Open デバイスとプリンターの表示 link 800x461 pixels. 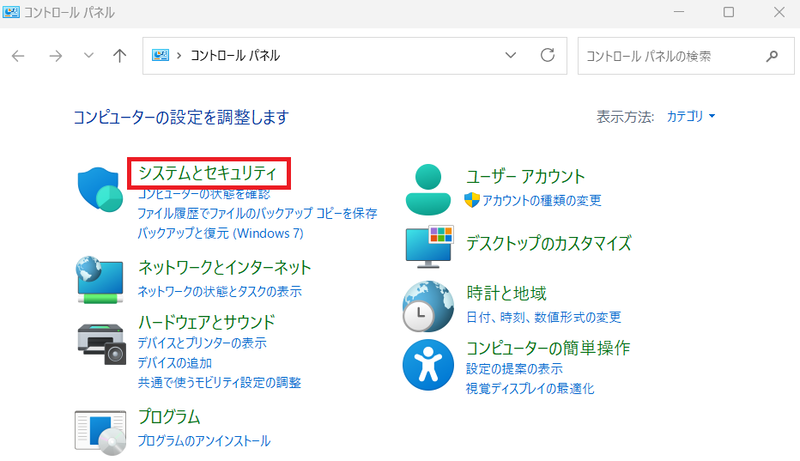[202, 343]
